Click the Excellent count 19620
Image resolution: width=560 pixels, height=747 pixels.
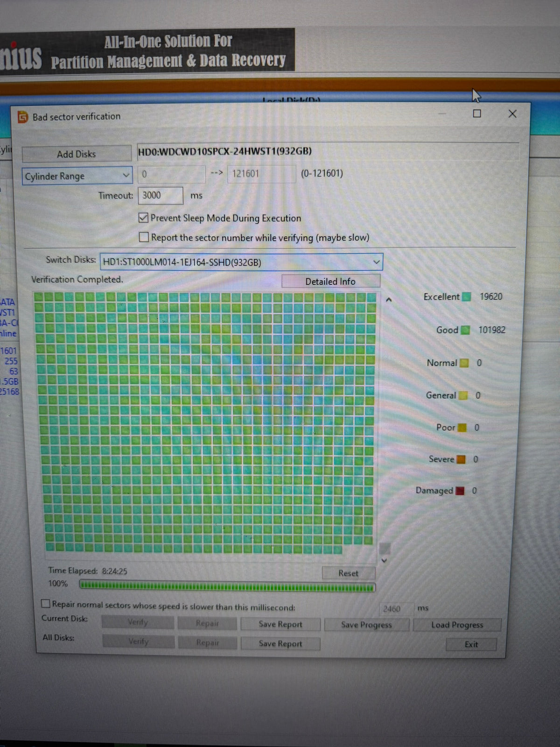[x=491, y=296]
